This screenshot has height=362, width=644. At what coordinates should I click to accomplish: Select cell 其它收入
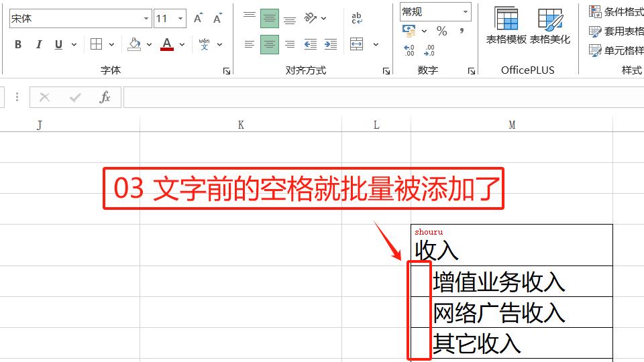[x=512, y=343]
